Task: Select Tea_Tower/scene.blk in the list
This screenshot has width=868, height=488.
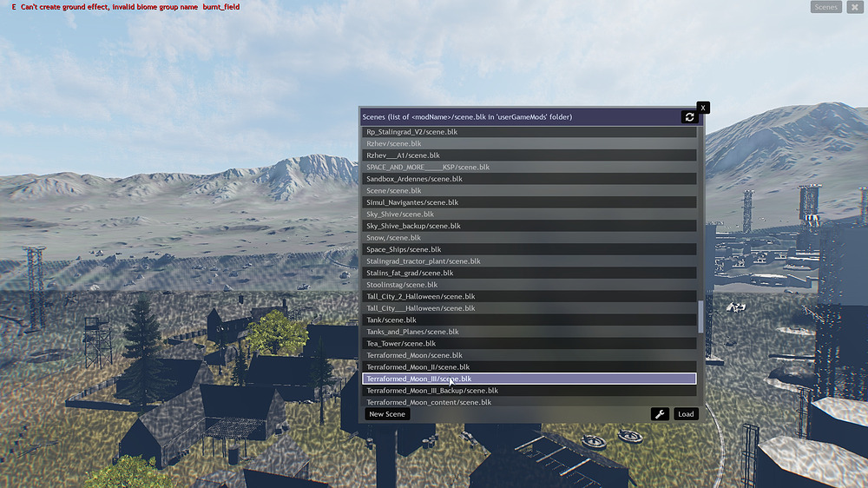Action: tap(529, 343)
